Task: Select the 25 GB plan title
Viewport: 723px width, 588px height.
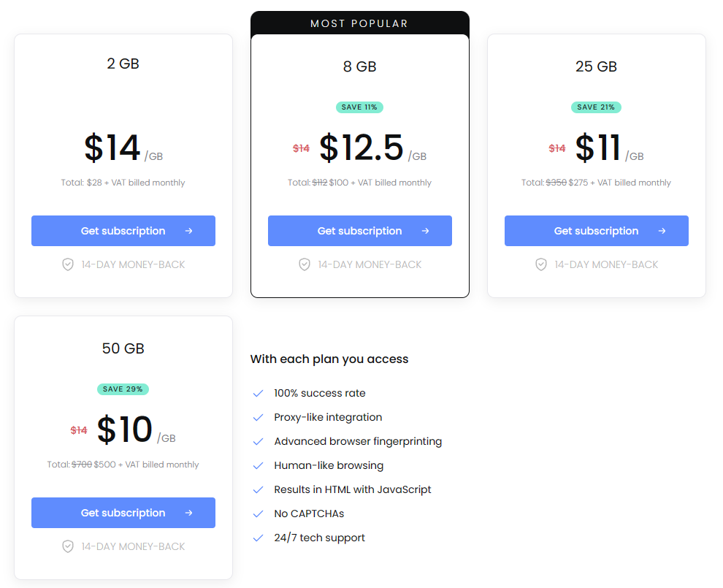Action: 596,66
